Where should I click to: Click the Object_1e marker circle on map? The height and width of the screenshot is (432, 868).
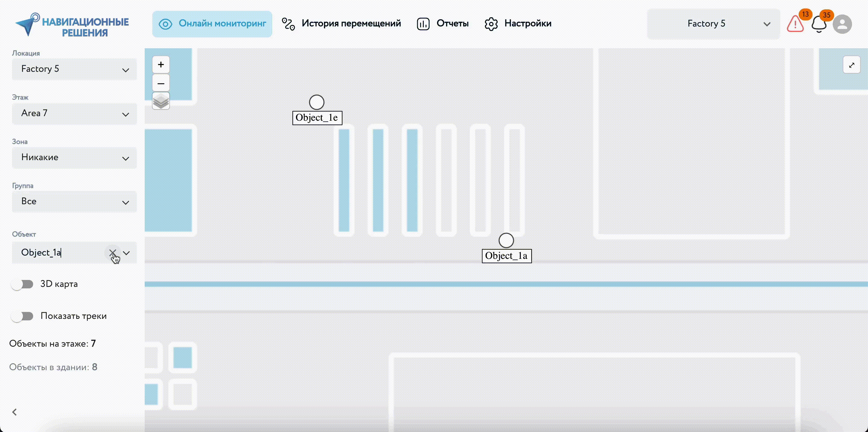(316, 102)
